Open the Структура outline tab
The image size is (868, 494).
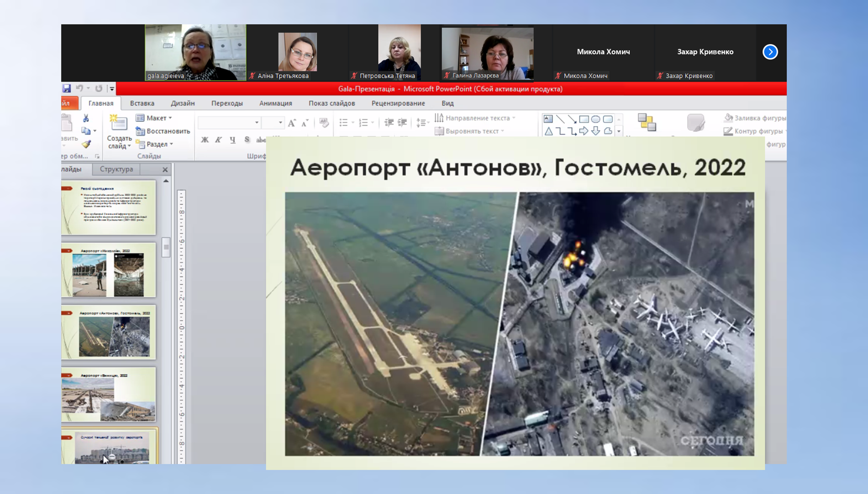tap(116, 169)
